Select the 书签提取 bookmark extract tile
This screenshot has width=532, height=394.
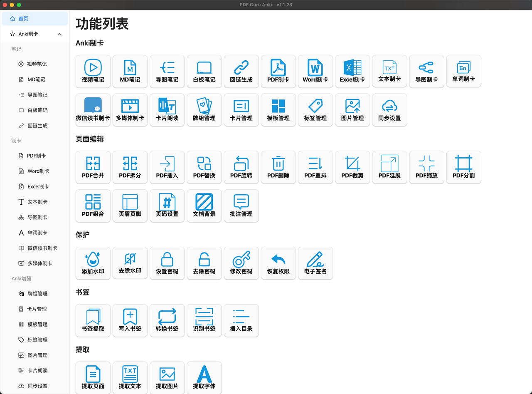tap(93, 320)
